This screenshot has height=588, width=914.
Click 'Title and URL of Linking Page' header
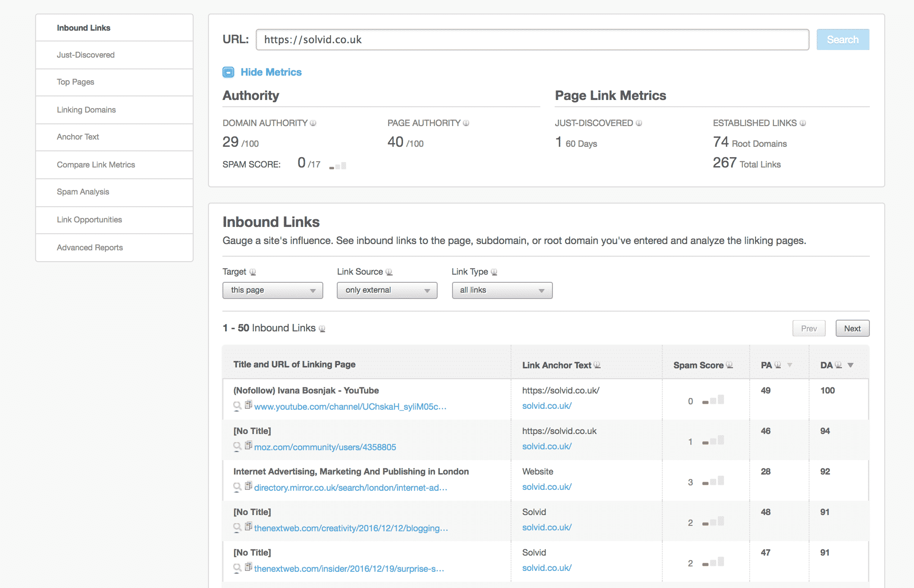point(294,364)
